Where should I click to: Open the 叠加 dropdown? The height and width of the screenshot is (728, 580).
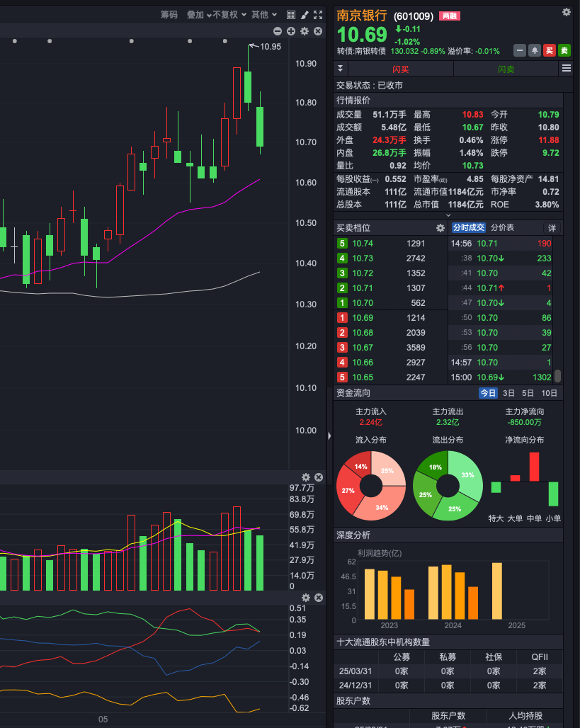(x=198, y=14)
